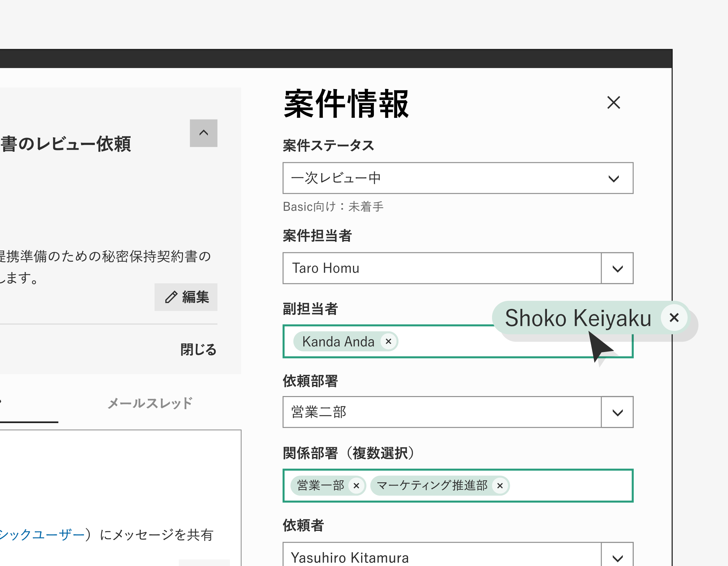Viewport: 728px width, 566px height.
Task: Remove the マーケティング推進部 tag
Action: coord(500,486)
